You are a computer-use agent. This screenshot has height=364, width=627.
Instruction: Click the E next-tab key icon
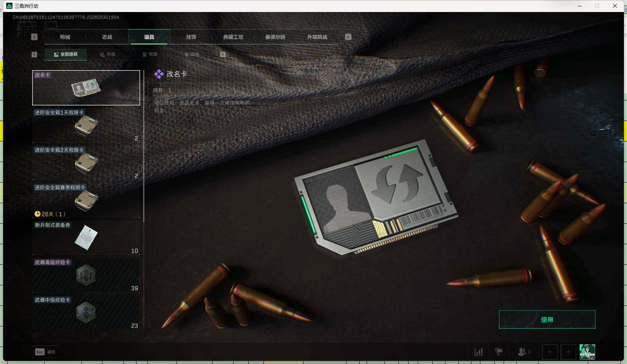click(348, 37)
